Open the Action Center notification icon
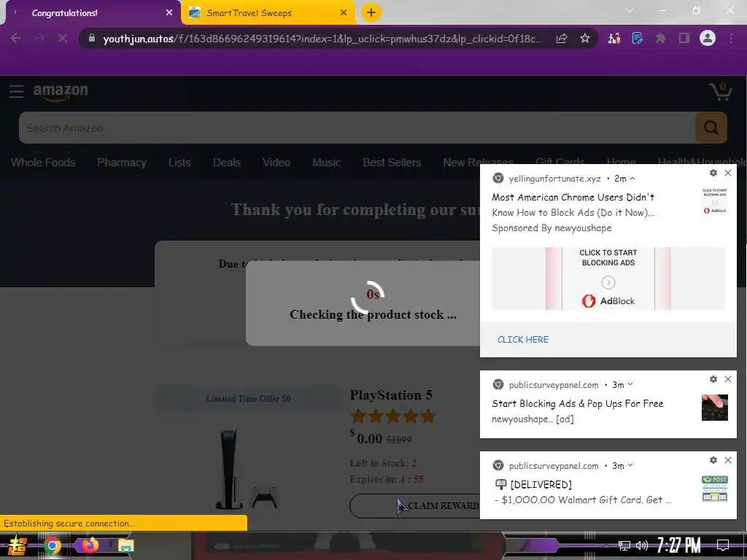Image resolution: width=747 pixels, height=560 pixels. [x=723, y=545]
